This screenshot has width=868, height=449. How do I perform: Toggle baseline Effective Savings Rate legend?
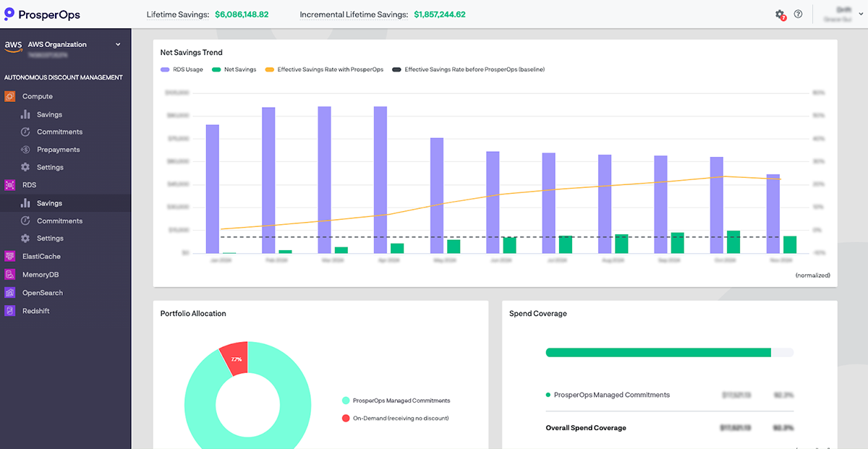[468, 69]
